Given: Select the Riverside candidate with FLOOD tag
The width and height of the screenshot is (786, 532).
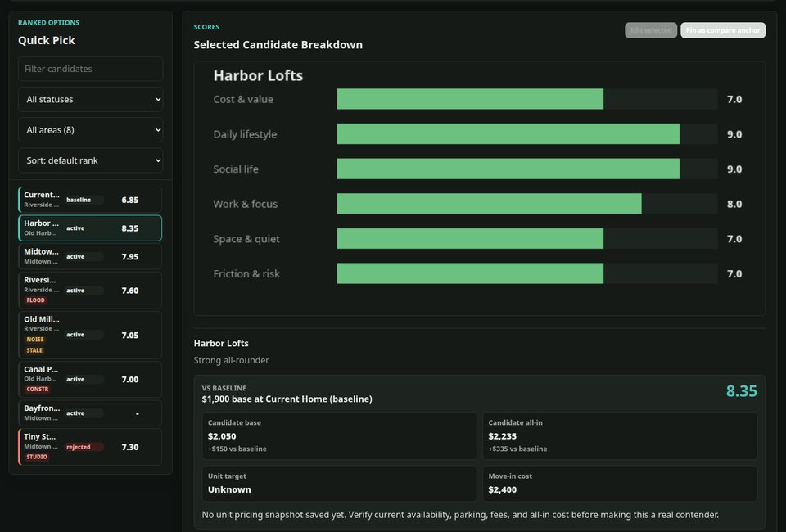Looking at the screenshot, I should coord(90,290).
